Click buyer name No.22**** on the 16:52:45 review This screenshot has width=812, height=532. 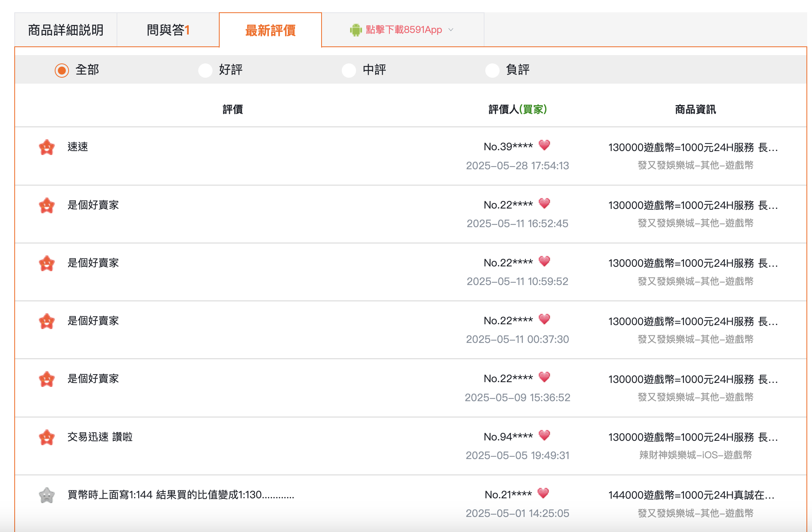click(x=508, y=205)
